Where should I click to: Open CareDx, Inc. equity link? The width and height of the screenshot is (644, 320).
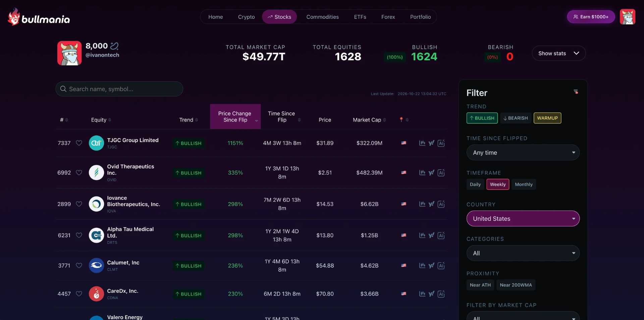[x=123, y=291]
